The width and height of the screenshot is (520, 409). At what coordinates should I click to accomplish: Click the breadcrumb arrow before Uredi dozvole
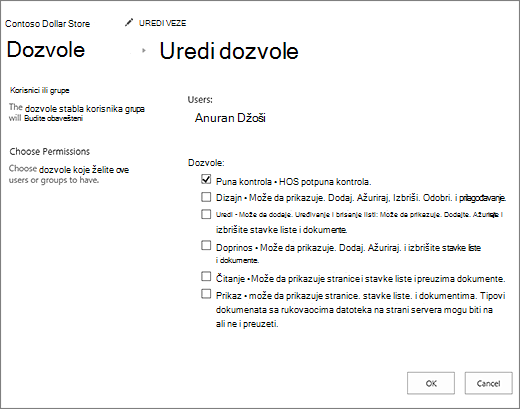[144, 51]
